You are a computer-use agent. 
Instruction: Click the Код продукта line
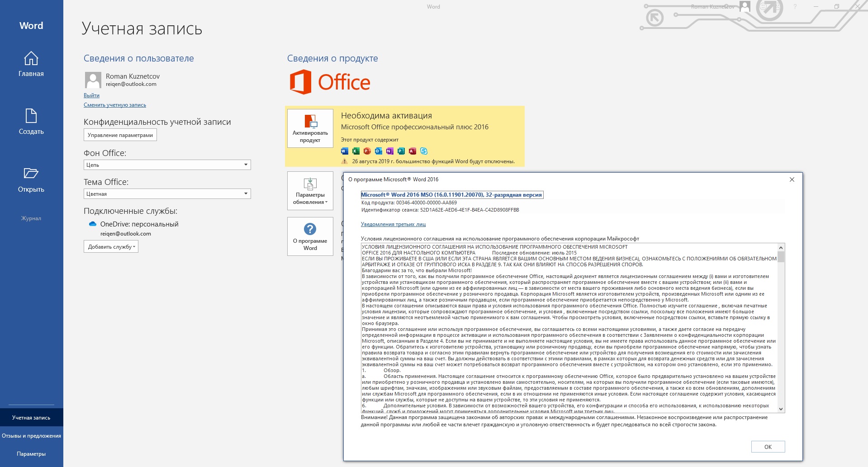409,203
